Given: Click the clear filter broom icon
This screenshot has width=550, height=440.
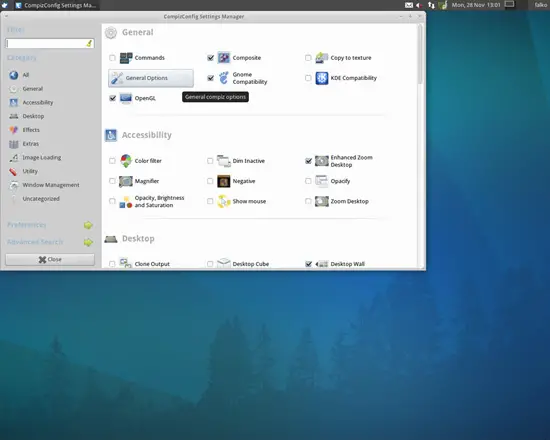Looking at the screenshot, I should tap(89, 43).
